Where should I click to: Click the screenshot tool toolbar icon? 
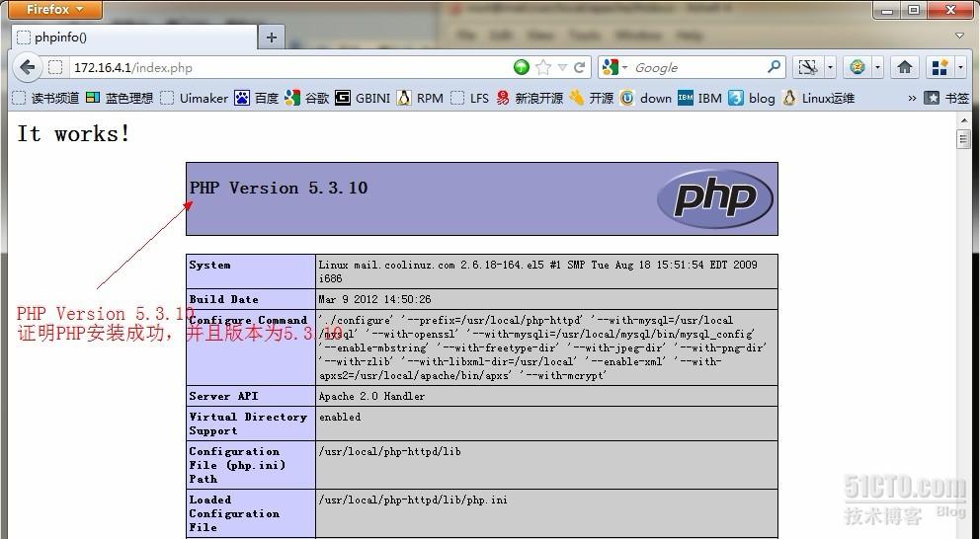[808, 67]
